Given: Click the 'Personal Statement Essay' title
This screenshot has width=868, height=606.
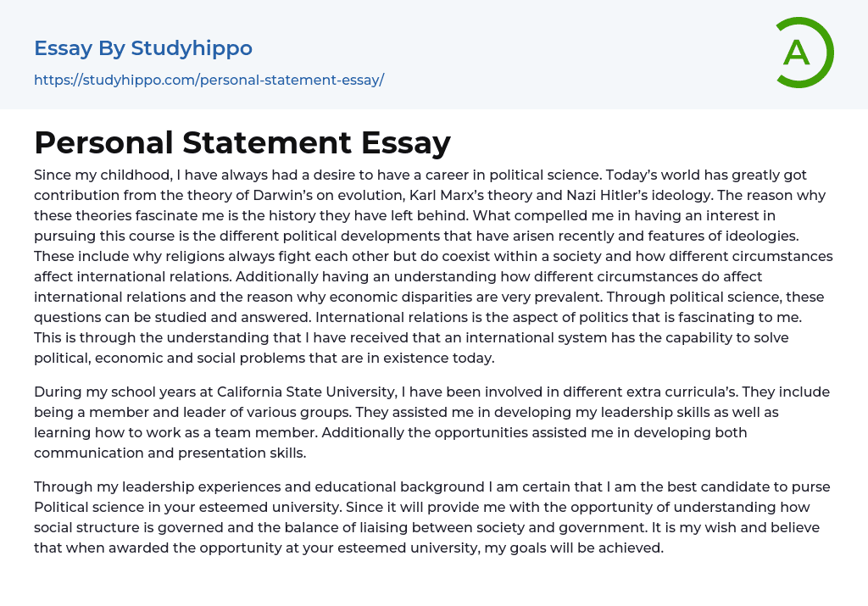Looking at the screenshot, I should (242, 142).
